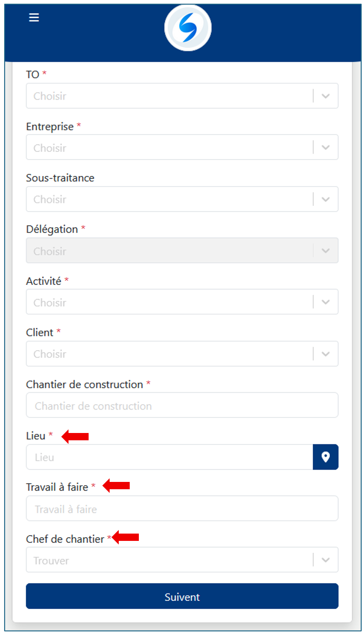The image size is (364, 636).
Task: Click inside the Entreprise select field
Action: pos(169,148)
